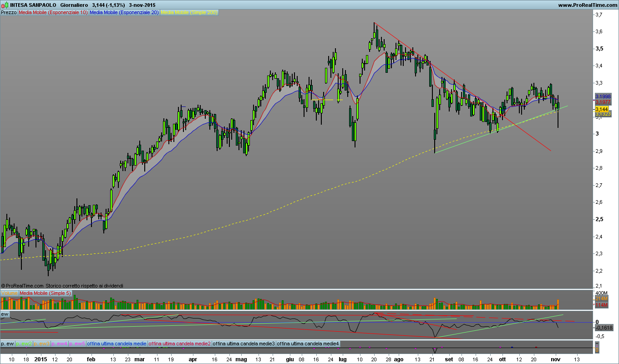Click the 2,9 price axis label
This screenshot has width=619, height=364.
(x=599, y=151)
